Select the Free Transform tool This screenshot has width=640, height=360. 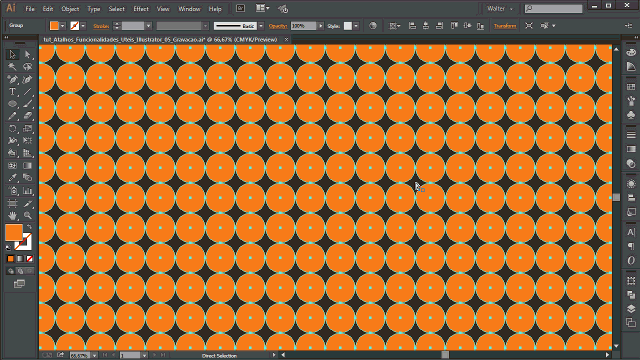[27, 141]
